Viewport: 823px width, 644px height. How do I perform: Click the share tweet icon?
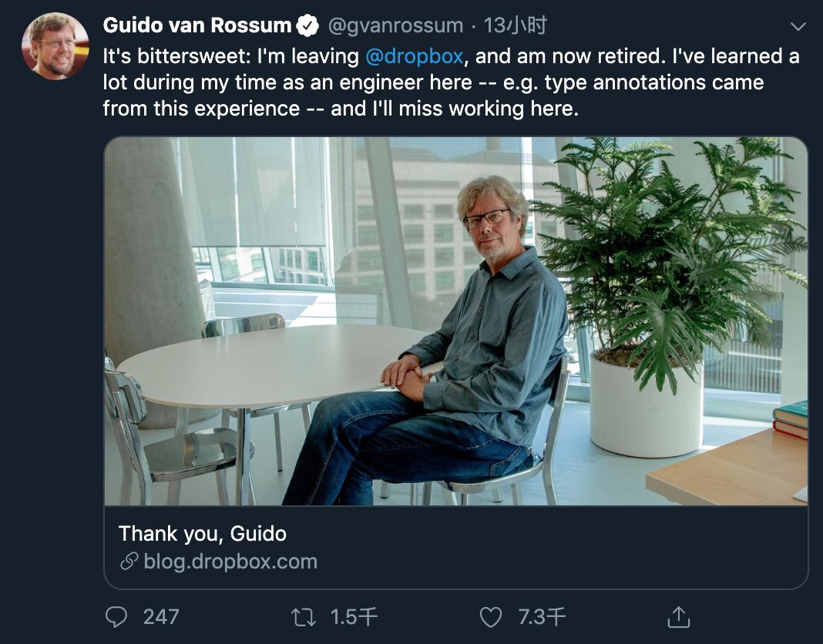[677, 616]
